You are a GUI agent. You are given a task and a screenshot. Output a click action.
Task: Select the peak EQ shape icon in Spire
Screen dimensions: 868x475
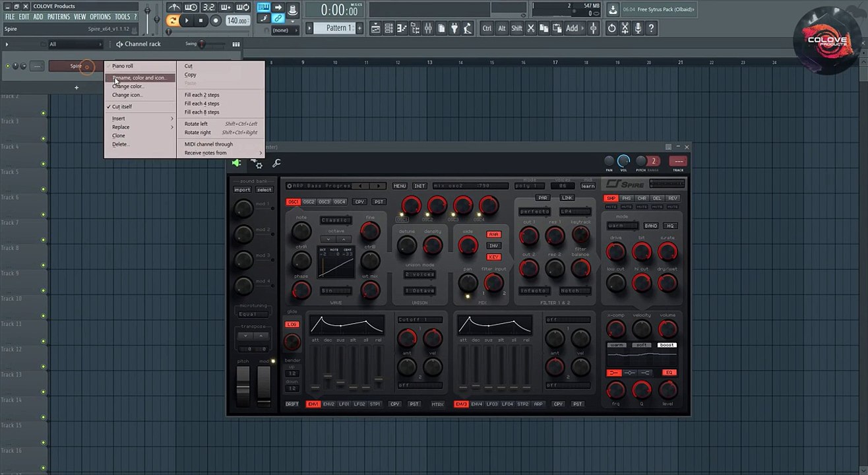point(630,373)
